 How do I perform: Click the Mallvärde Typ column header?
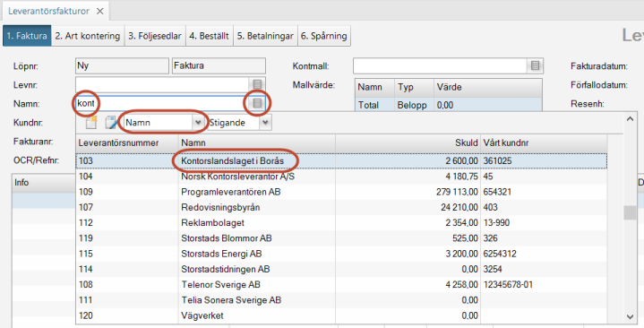coord(414,87)
